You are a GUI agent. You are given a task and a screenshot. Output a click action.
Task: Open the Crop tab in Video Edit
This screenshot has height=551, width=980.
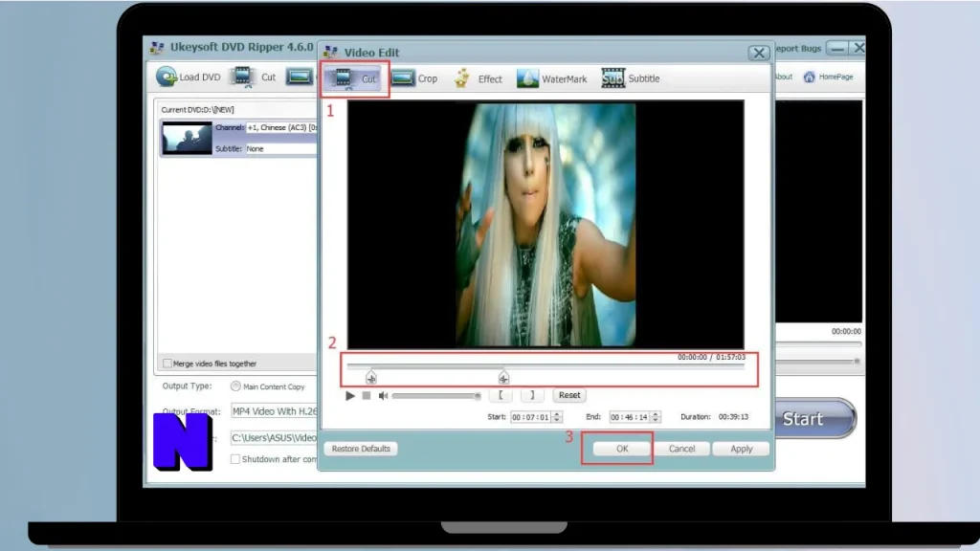coord(414,78)
